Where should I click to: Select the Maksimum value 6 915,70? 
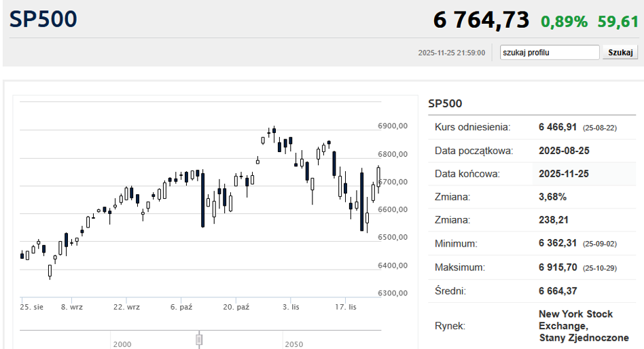557,268
